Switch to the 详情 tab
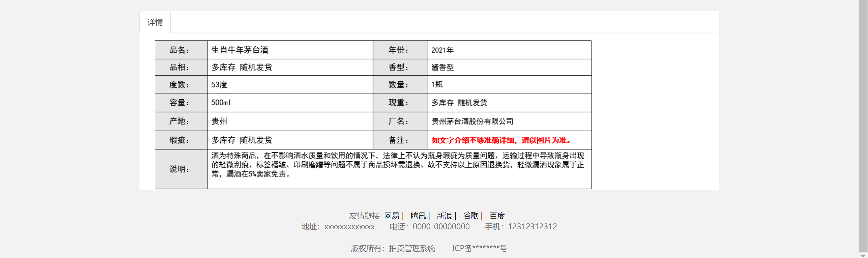The width and height of the screenshot is (868, 258). point(155,22)
